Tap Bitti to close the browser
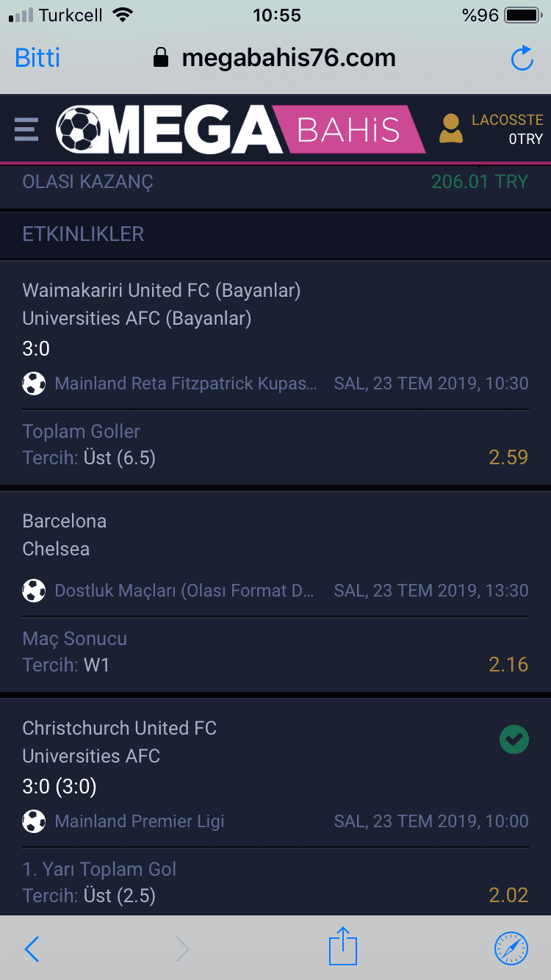Viewport: 551px width, 980px height. (x=37, y=58)
